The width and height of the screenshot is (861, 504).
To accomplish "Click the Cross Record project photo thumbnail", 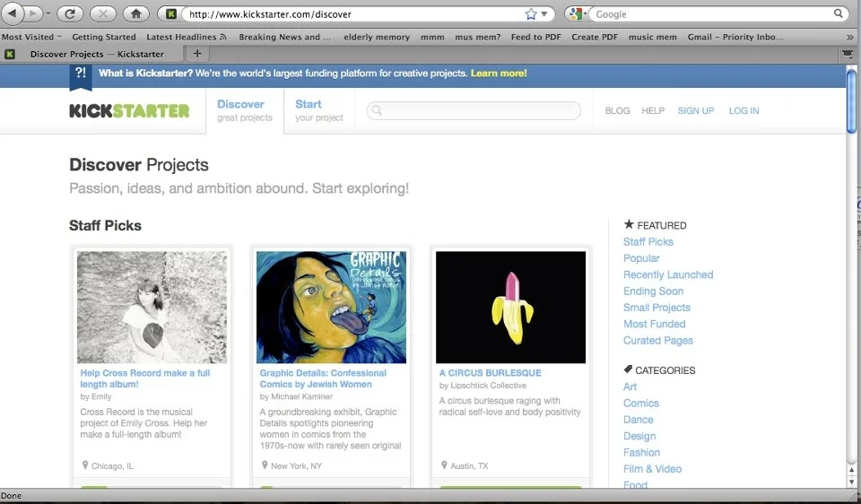I will click(x=152, y=307).
